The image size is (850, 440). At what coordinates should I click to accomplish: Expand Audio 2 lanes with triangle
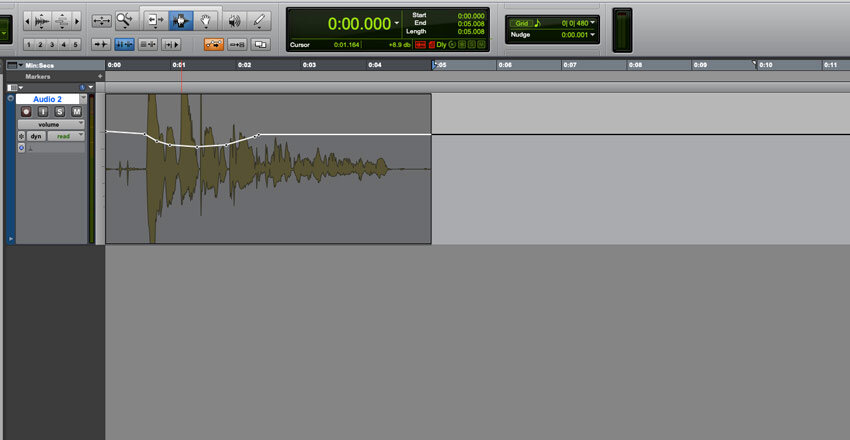coord(10,238)
